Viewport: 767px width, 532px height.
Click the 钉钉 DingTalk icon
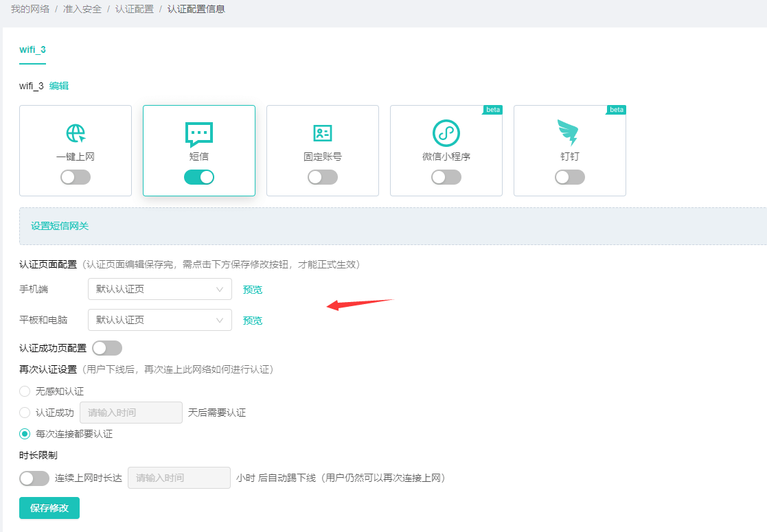tap(569, 133)
